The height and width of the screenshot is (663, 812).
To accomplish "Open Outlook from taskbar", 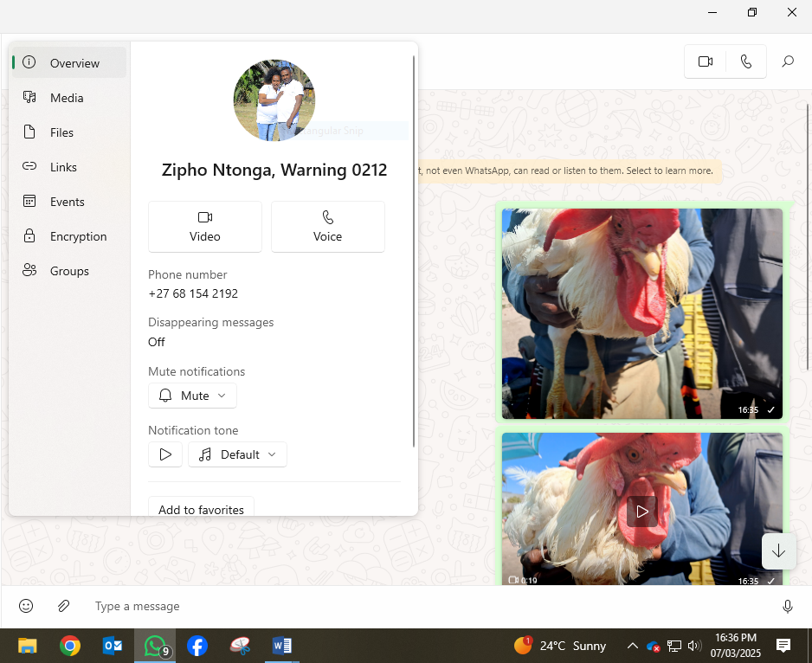I will click(113, 646).
